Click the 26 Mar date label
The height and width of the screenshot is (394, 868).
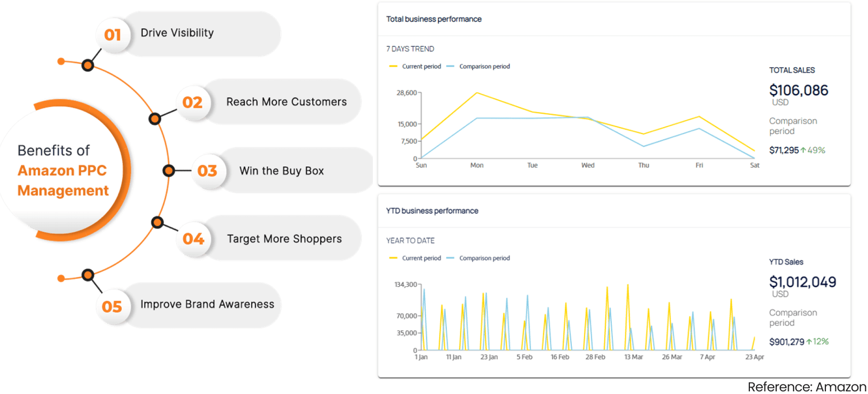[x=672, y=357]
